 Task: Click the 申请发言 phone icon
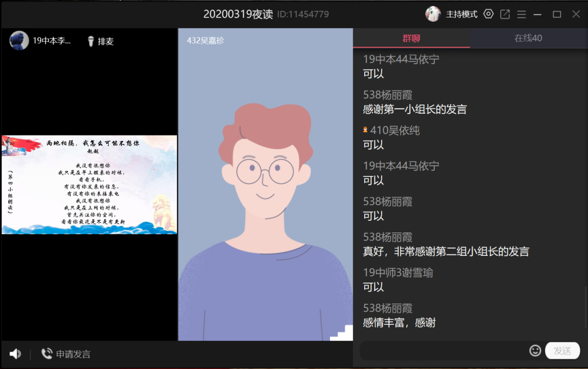tap(47, 354)
